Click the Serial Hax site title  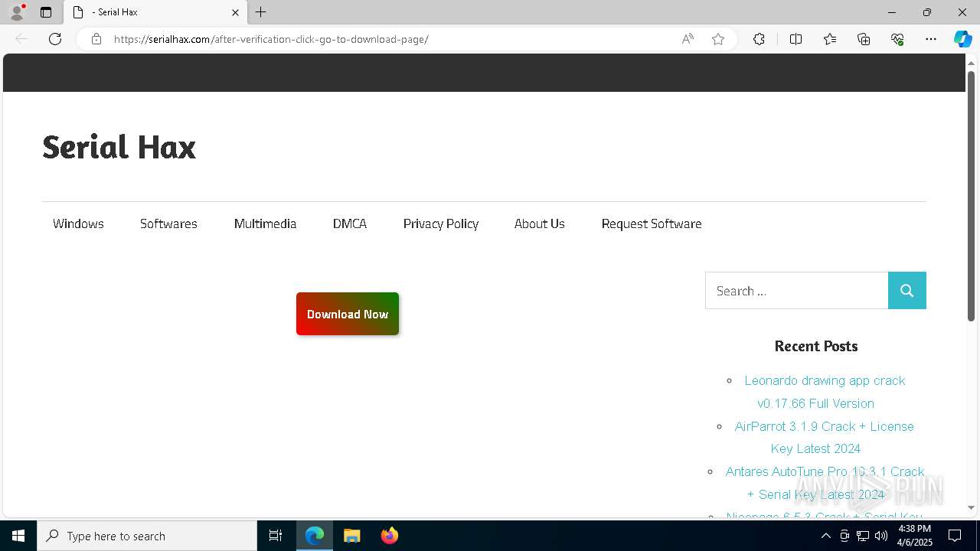pos(119,147)
